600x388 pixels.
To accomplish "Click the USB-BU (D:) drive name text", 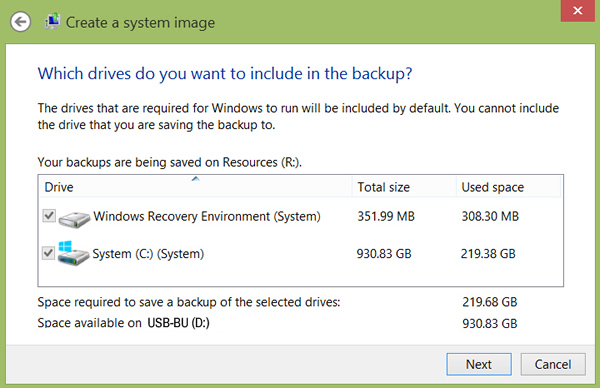I will [179, 323].
